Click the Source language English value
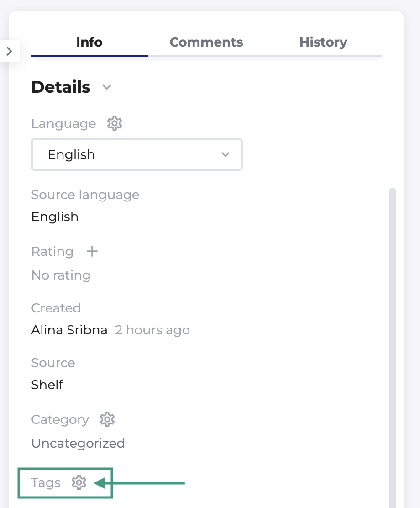The height and width of the screenshot is (508, 420). pos(55,217)
